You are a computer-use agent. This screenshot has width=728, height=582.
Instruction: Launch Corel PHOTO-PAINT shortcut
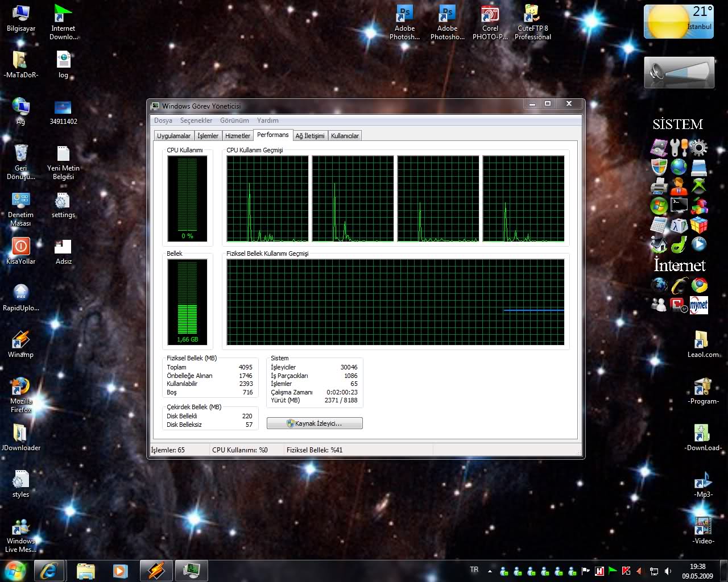pos(490,22)
